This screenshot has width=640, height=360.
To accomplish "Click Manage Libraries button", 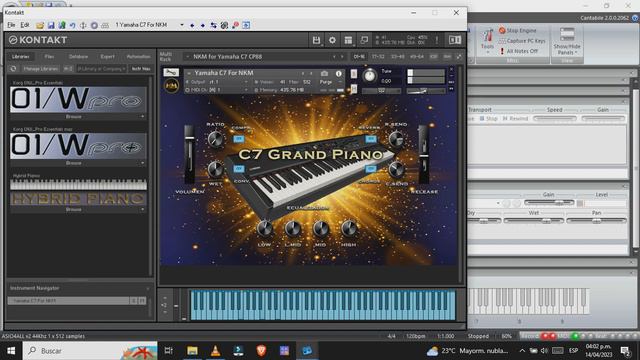I will pos(40,69).
